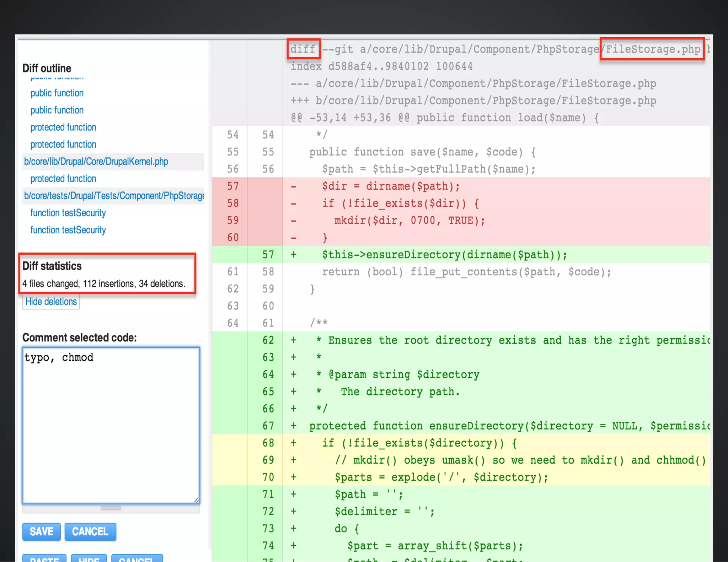
Task: Open the PhpStorage tests file link in outline
Action: pyautogui.click(x=114, y=196)
